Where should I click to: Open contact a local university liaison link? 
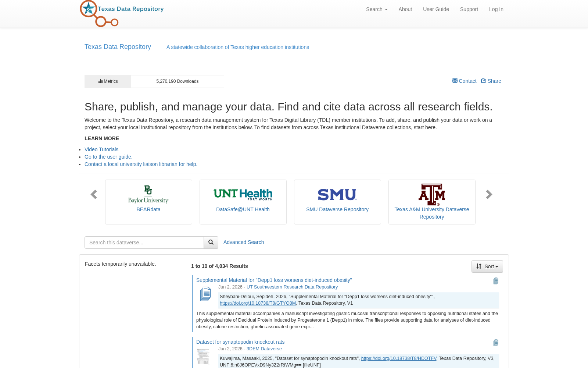141,164
